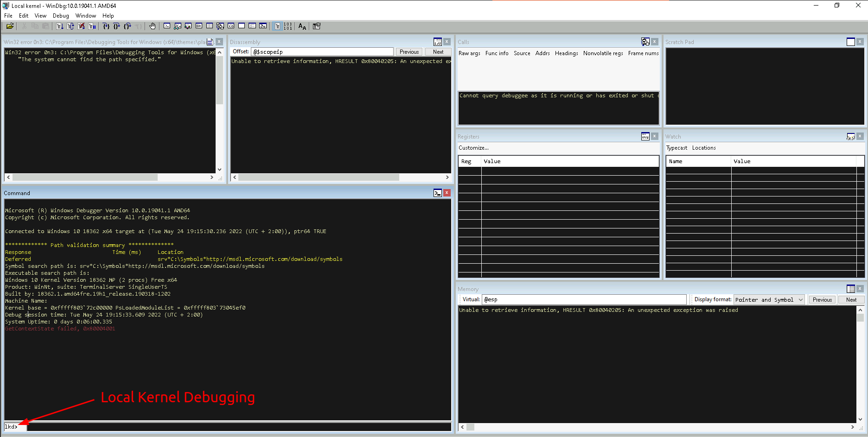This screenshot has width=868, height=437.
Task: Click Customize in the Registers panel
Action: click(x=473, y=147)
